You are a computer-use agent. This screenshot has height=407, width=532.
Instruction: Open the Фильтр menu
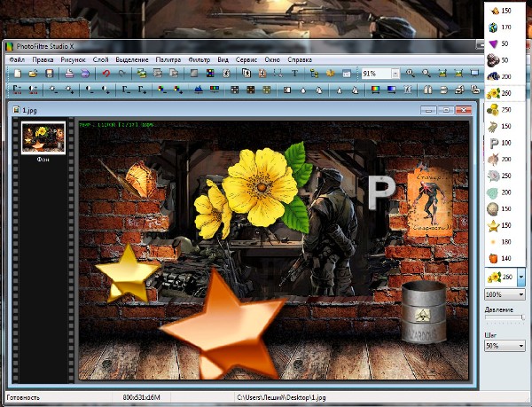pyautogui.click(x=199, y=58)
